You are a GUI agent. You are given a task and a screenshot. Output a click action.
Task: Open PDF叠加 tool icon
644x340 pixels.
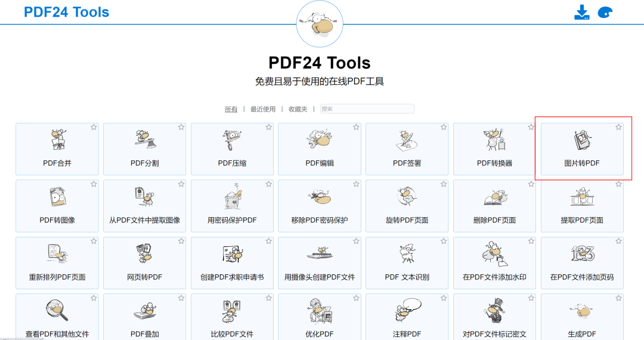(144, 311)
